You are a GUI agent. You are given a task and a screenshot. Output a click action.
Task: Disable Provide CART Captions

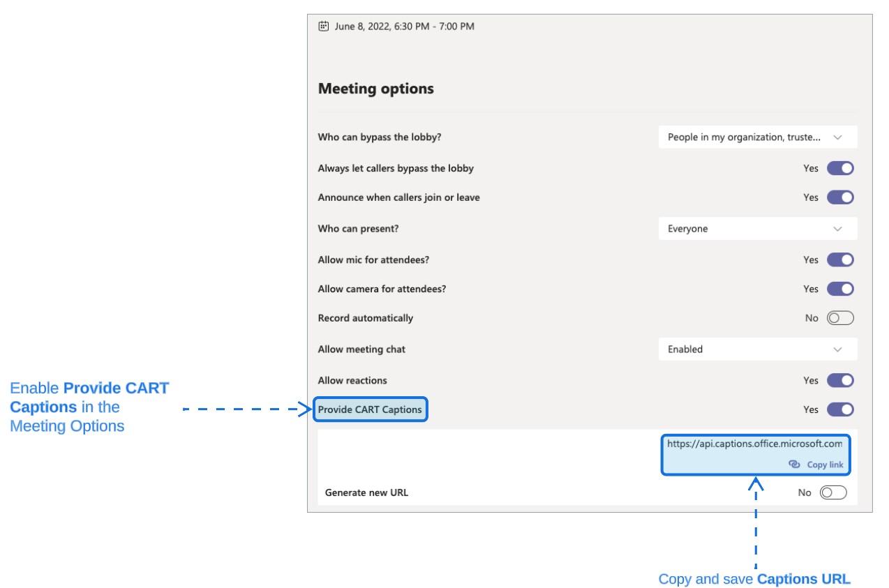point(839,409)
